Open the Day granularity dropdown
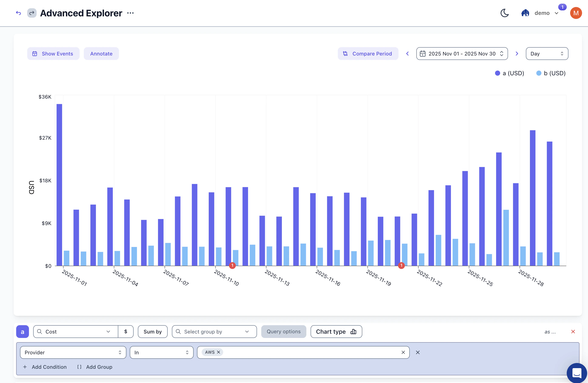 547,54
